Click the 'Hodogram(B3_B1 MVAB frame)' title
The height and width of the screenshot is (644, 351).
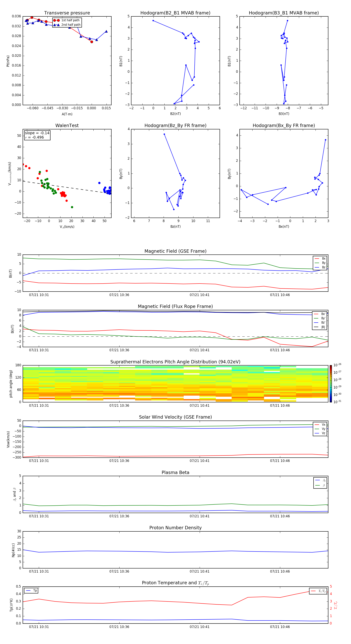click(284, 13)
